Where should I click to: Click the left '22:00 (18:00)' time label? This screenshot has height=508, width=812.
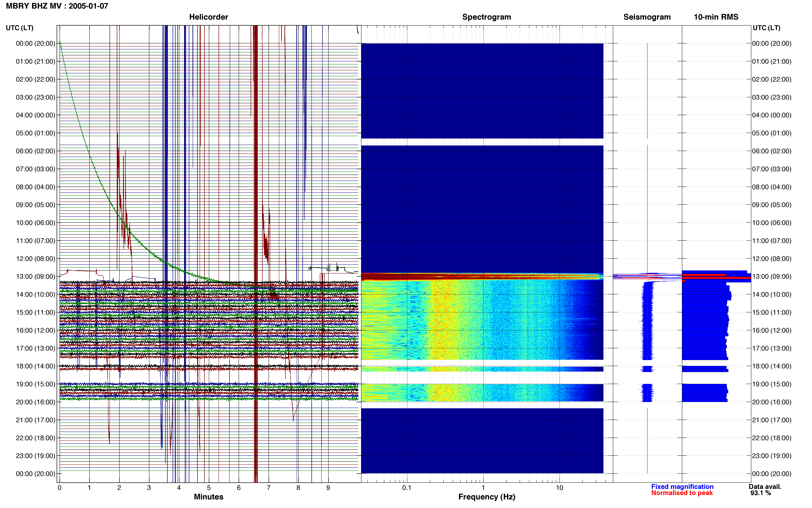point(36,438)
